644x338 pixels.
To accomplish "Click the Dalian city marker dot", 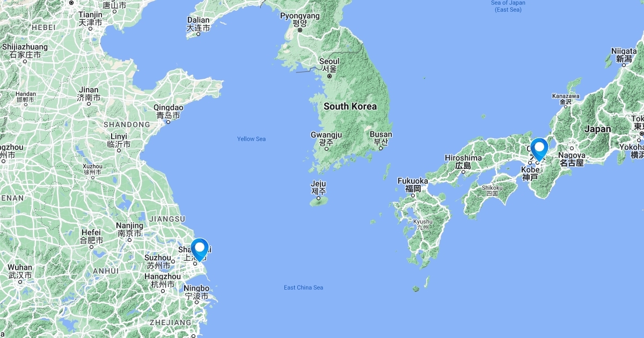I will pyautogui.click(x=198, y=34).
